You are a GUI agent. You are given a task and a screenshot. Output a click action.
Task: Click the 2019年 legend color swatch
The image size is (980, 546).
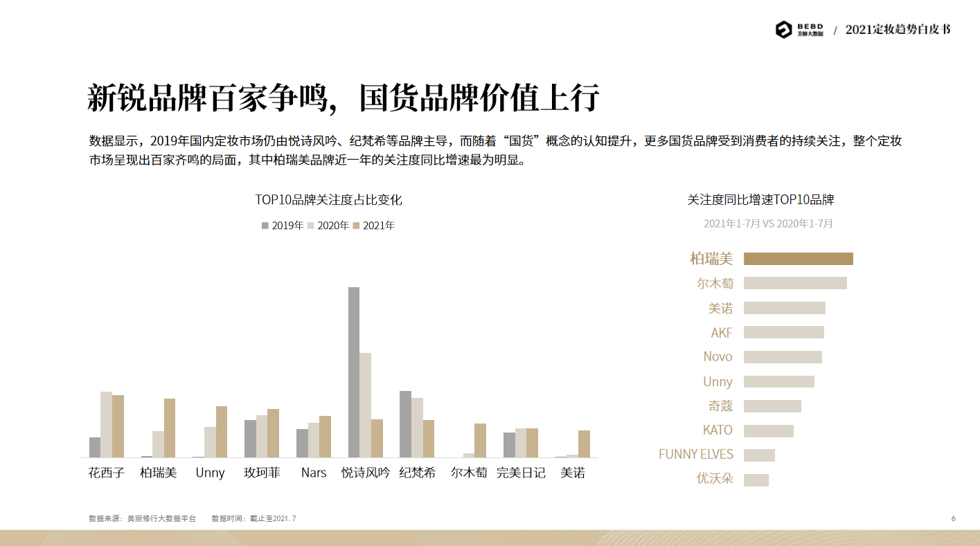265,226
